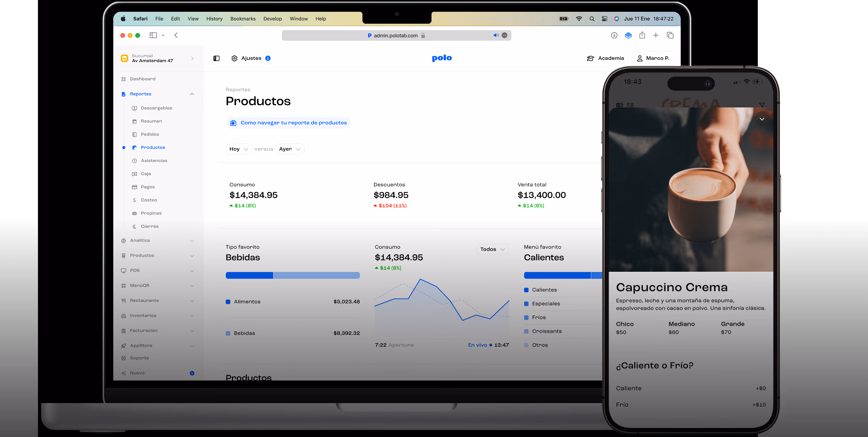
Task: Open the Soporte sidebar item
Action: pos(135,358)
